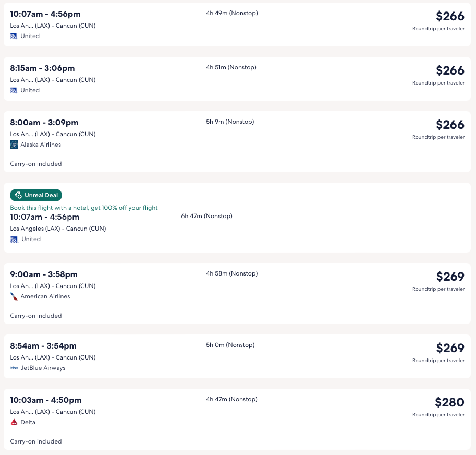Select the 8:15am - 3:06pm United flight
476x455 pixels.
coord(42,68)
